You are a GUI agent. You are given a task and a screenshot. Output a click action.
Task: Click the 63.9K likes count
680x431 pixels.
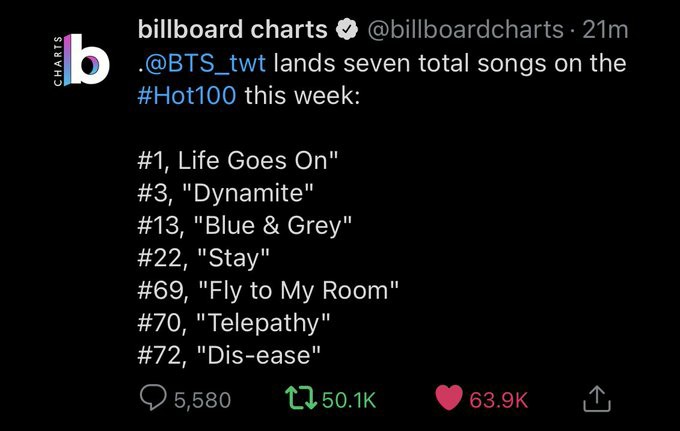pos(498,400)
